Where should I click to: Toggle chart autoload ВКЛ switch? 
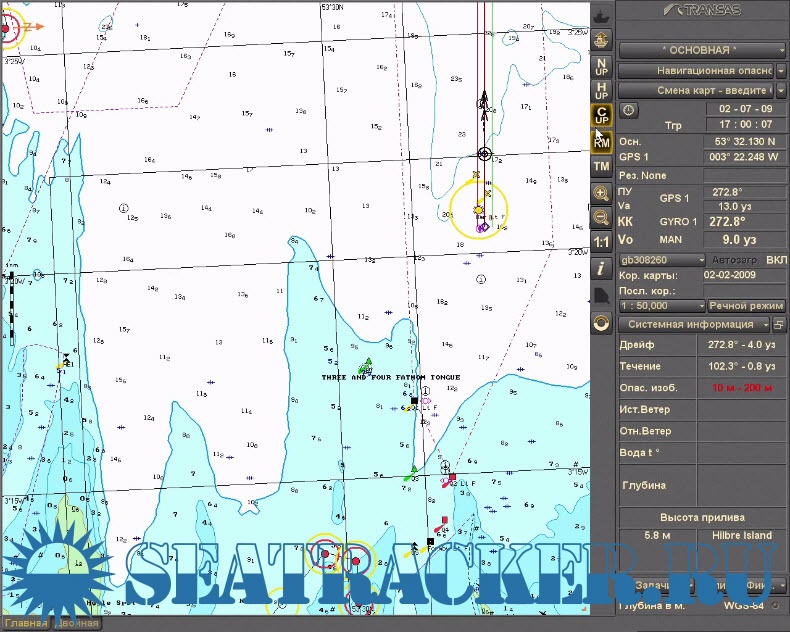776,260
